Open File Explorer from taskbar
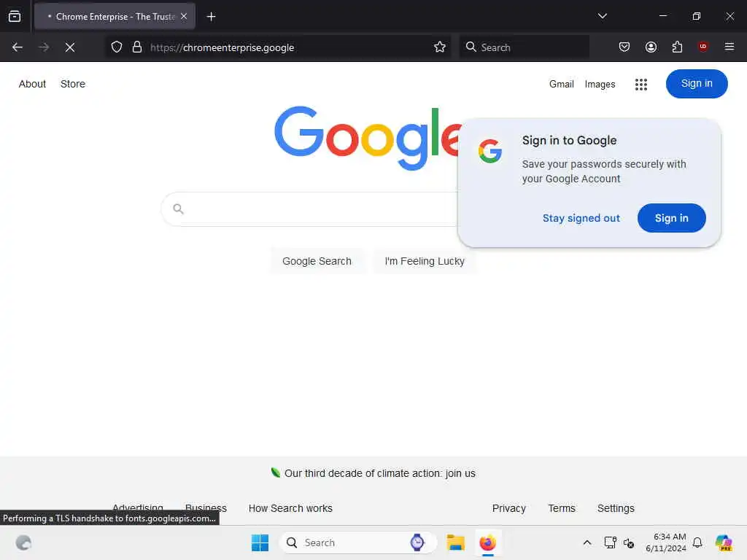The width and height of the screenshot is (747, 560). [455, 542]
